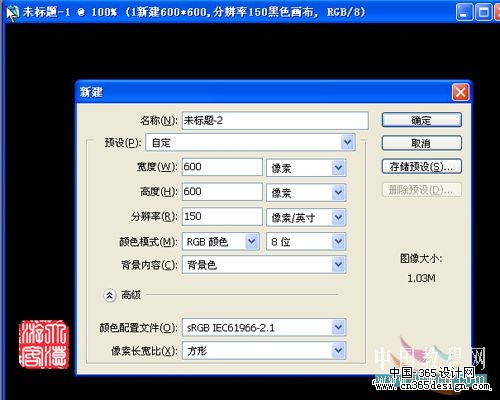Close the 新建 dialog with the red X
This screenshot has height=400, width=500.
pos(461,92)
